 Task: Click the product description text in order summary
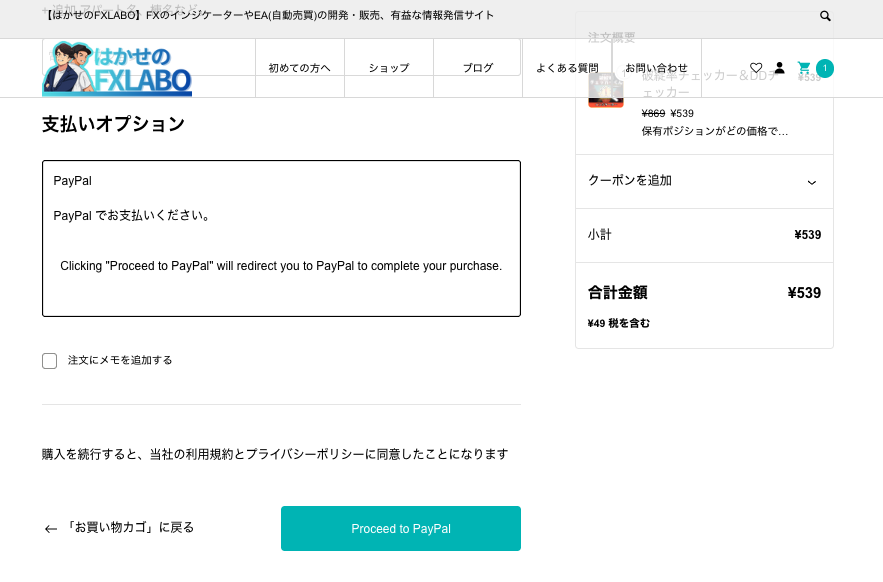tap(714, 131)
